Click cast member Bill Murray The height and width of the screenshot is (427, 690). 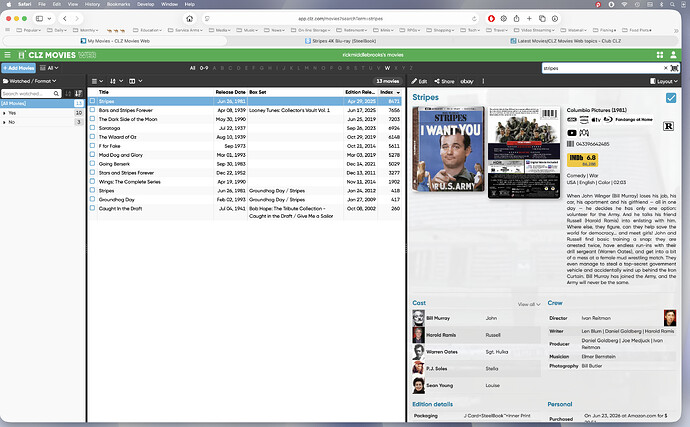(x=438, y=318)
